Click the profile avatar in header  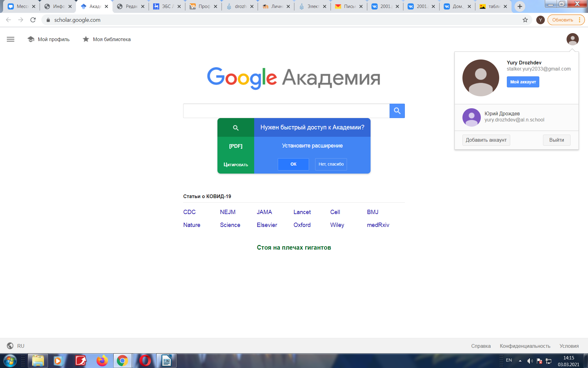(572, 39)
